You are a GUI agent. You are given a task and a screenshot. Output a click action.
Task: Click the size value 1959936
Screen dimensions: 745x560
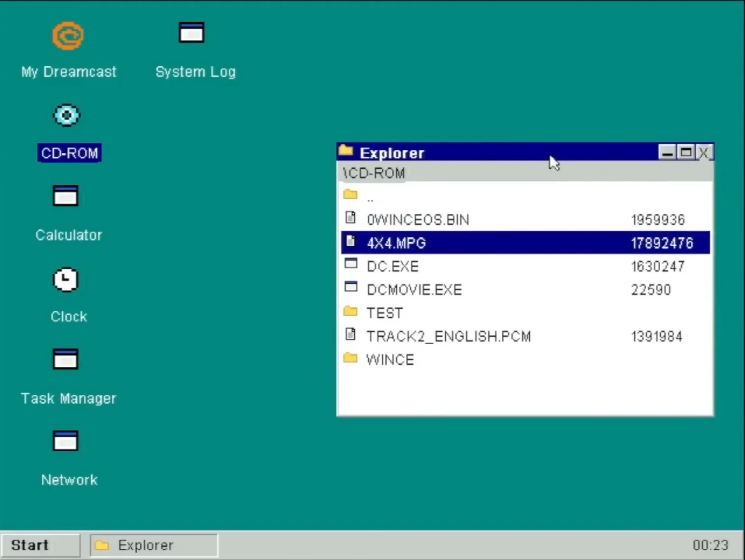click(658, 220)
